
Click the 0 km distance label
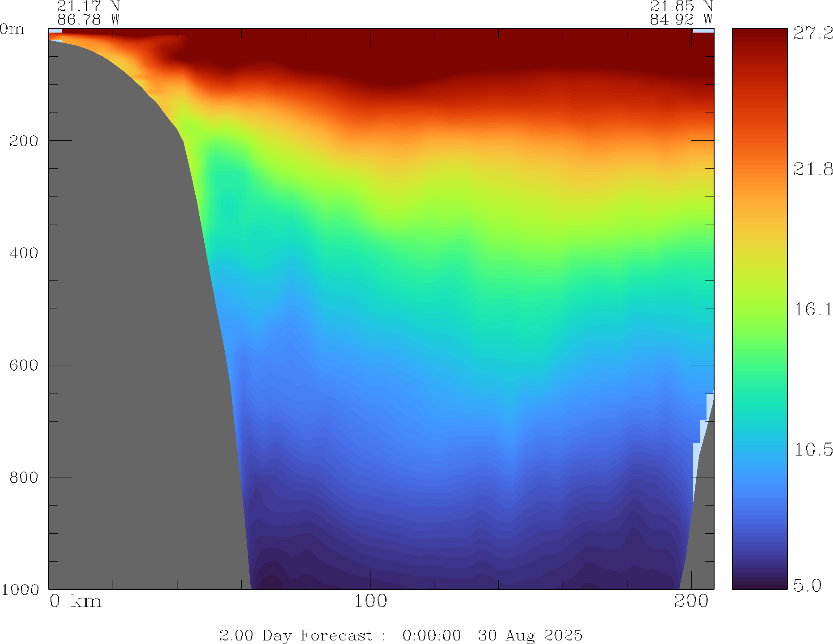[x=75, y=602]
